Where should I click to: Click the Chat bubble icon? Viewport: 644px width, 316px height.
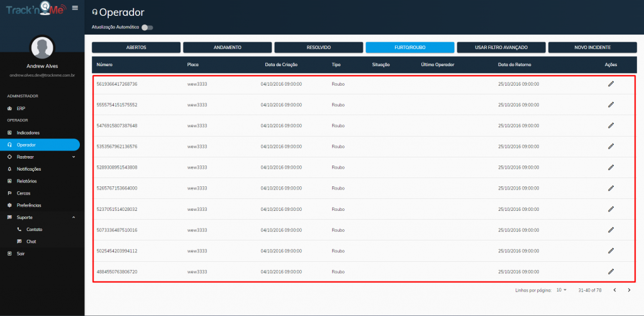[19, 241]
